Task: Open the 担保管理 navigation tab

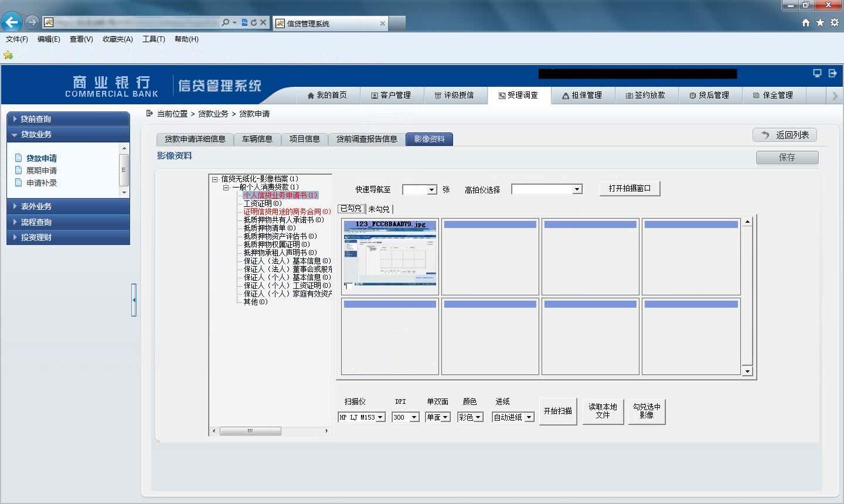Action: 583,95
